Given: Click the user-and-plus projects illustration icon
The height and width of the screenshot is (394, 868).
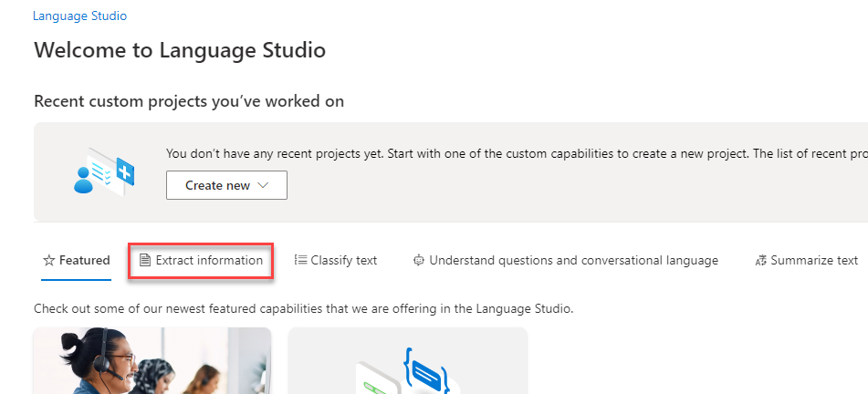Looking at the screenshot, I should pos(105,171).
